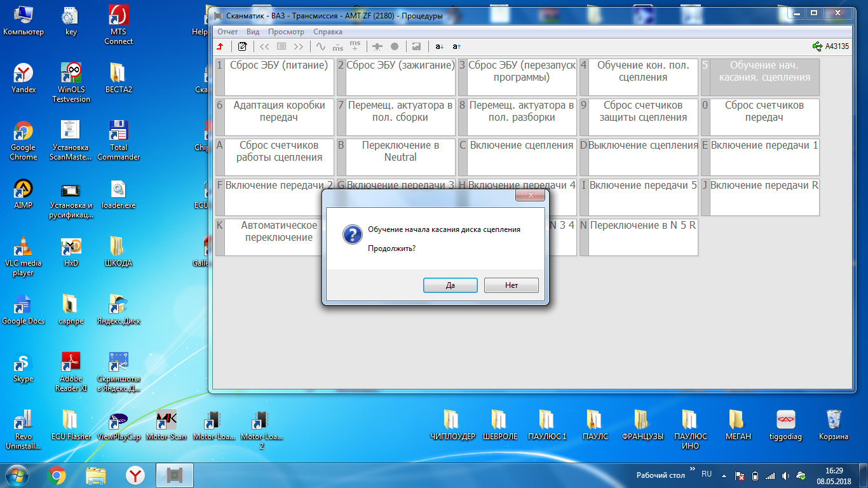The image size is (868, 488).
Task: Click the USB adapter A43135 indicator
Action: click(x=831, y=46)
